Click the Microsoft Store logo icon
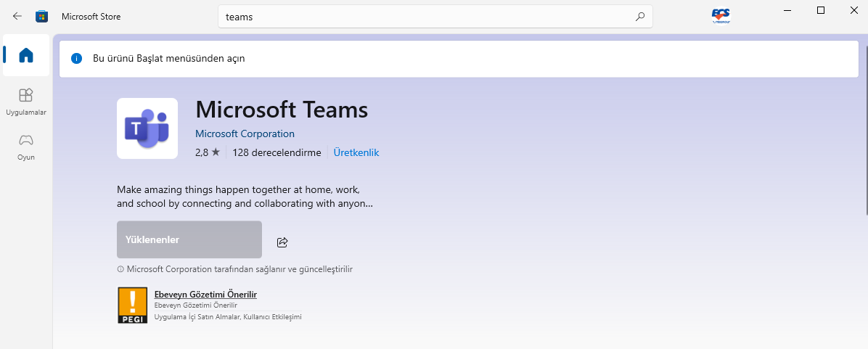The height and width of the screenshot is (349, 868). pyautogui.click(x=42, y=16)
